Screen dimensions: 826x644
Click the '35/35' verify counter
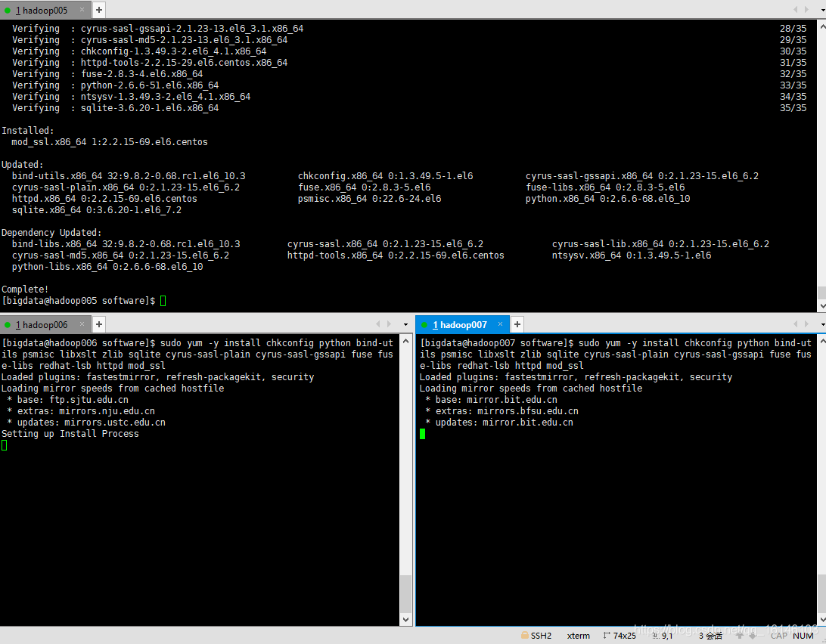click(x=793, y=108)
